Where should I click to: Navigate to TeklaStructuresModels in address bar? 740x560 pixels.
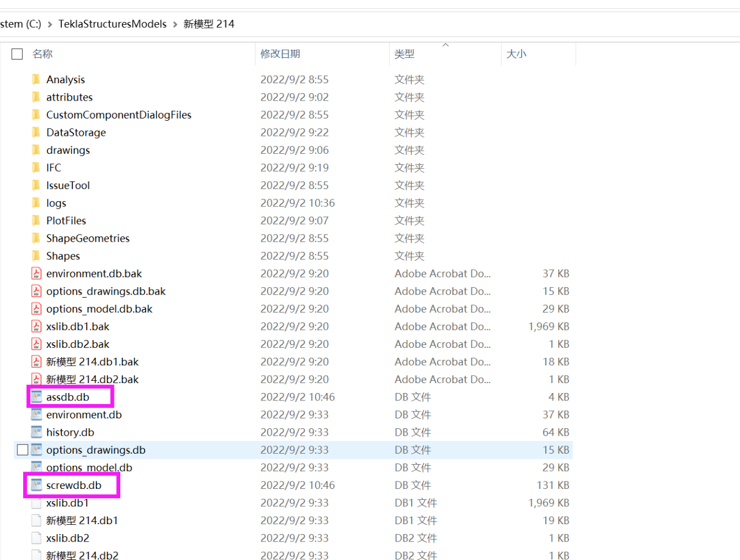pyautogui.click(x=112, y=24)
